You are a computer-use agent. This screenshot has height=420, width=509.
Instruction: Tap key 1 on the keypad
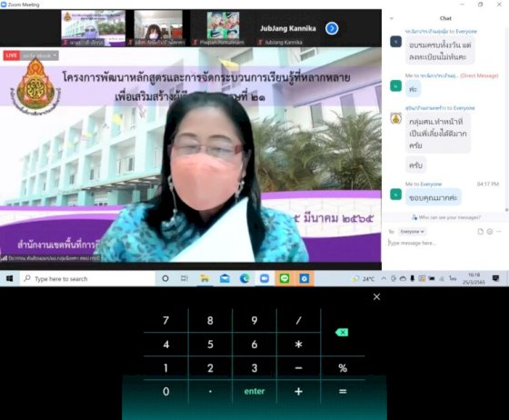click(165, 368)
